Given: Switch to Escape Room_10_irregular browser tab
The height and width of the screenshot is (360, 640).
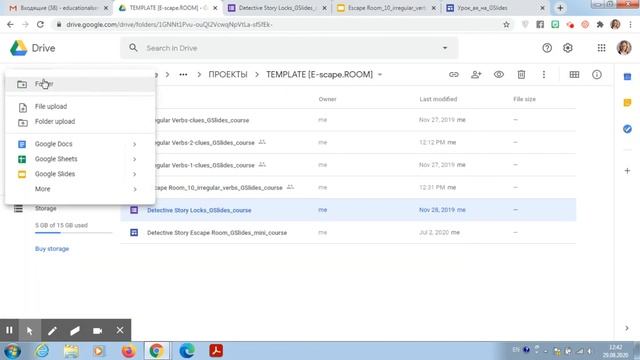Looking at the screenshot, I should pos(386,8).
